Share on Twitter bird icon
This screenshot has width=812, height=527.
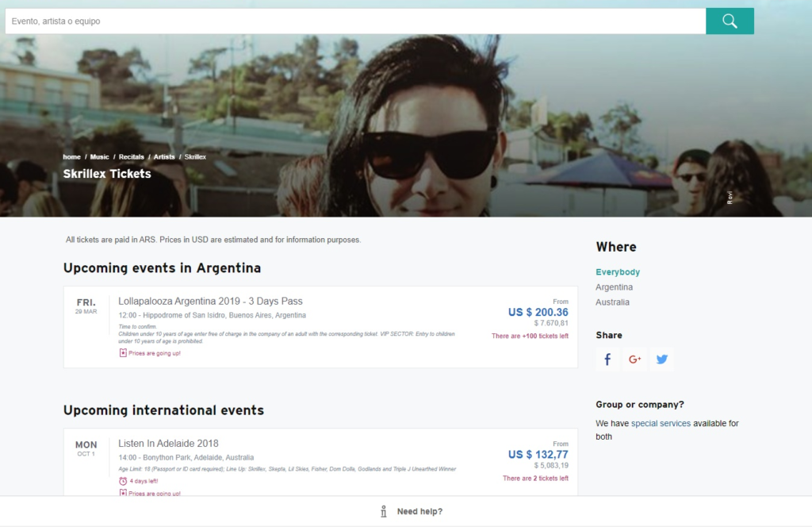click(x=662, y=360)
